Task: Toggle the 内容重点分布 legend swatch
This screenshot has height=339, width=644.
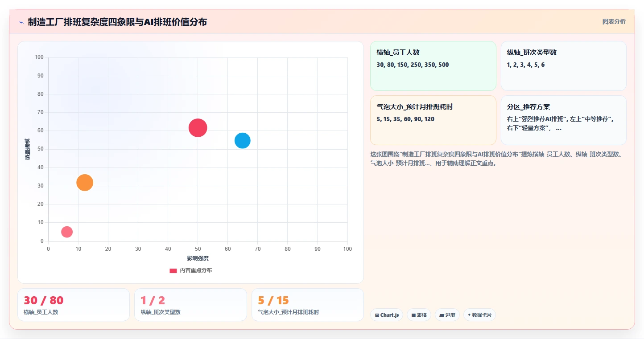Action: point(173,270)
